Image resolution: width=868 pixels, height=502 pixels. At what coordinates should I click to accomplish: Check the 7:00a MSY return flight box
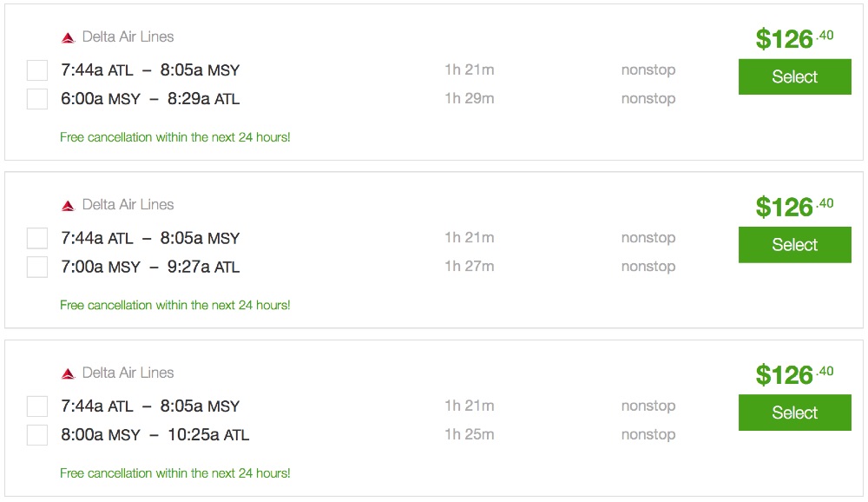pos(37,267)
